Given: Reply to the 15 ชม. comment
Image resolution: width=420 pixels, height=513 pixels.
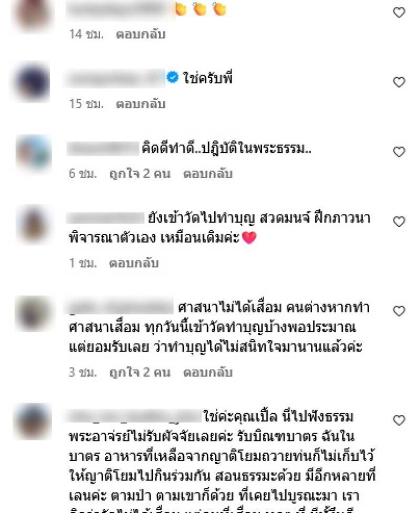Looking at the screenshot, I should (141, 104).
